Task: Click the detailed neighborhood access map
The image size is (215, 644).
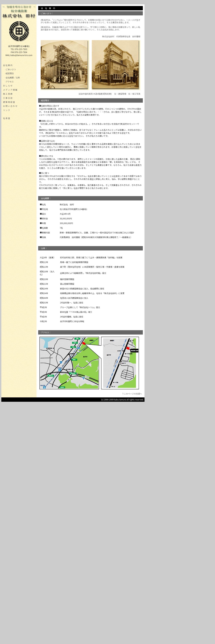Action: [x=120, y=363]
